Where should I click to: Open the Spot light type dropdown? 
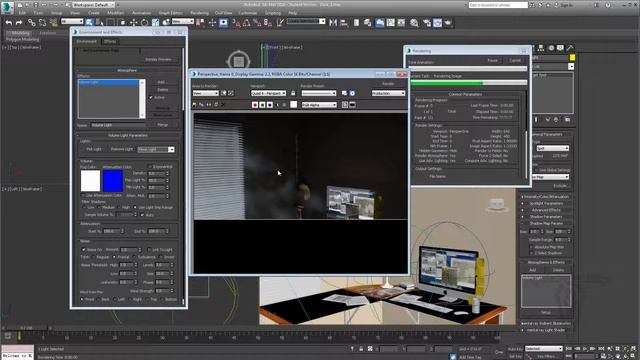click(553, 148)
